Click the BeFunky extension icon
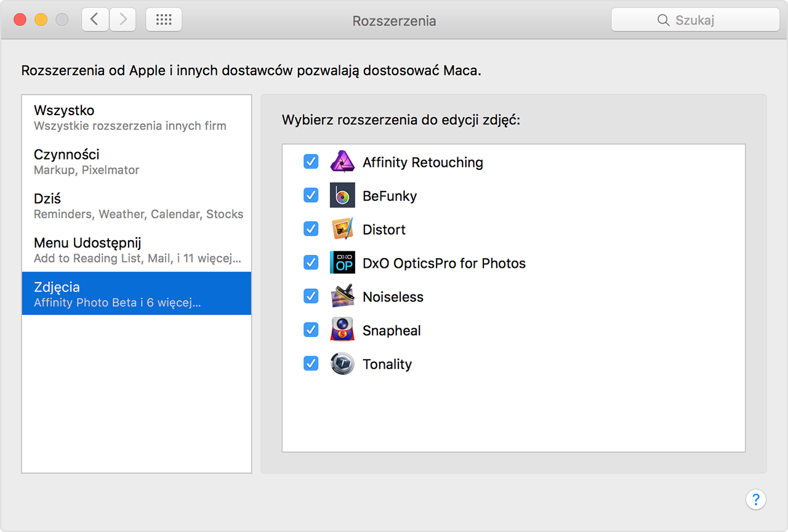Image resolution: width=788 pixels, height=532 pixels. coord(342,196)
